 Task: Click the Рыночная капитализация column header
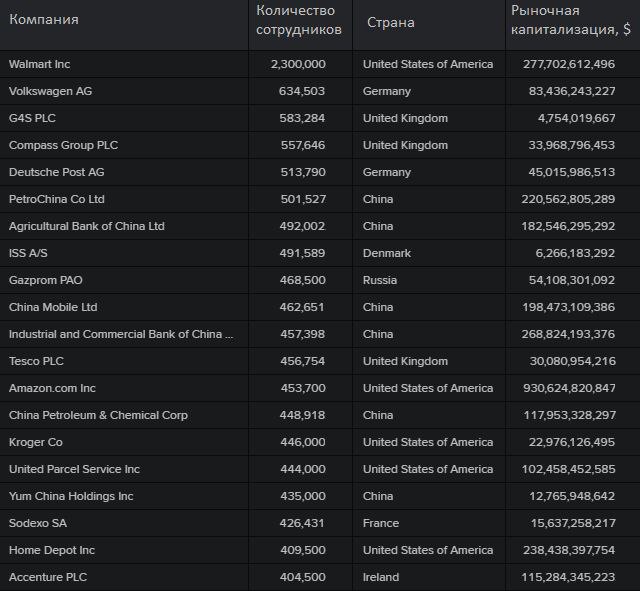click(x=571, y=20)
